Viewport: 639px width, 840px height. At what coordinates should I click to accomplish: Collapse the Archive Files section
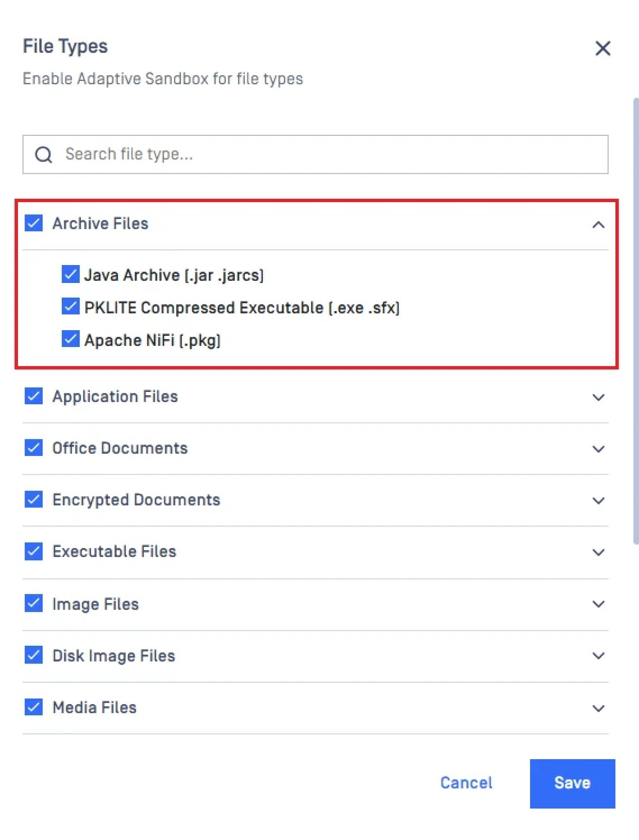click(x=598, y=225)
